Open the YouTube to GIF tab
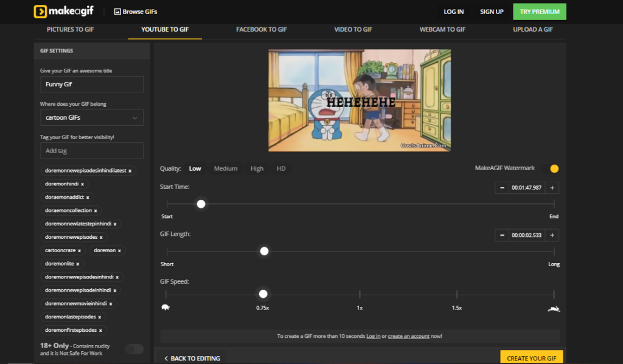Image resolution: width=623 pixels, height=364 pixels. click(165, 29)
